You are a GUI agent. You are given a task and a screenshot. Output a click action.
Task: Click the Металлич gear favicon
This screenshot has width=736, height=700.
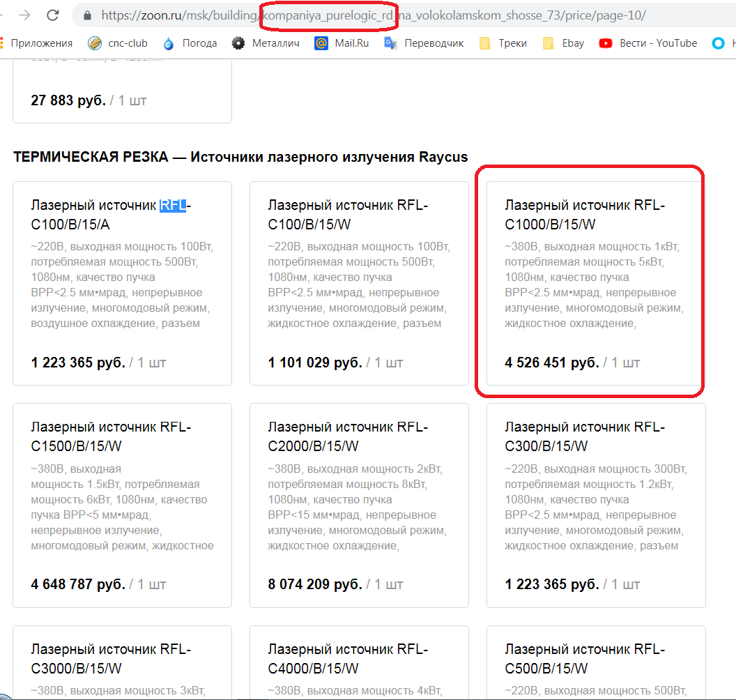click(x=238, y=43)
